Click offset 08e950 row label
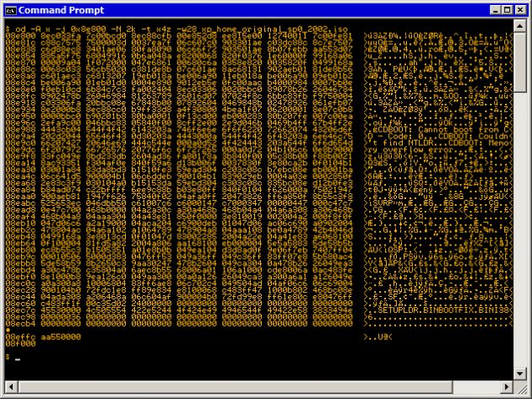 tap(20, 116)
